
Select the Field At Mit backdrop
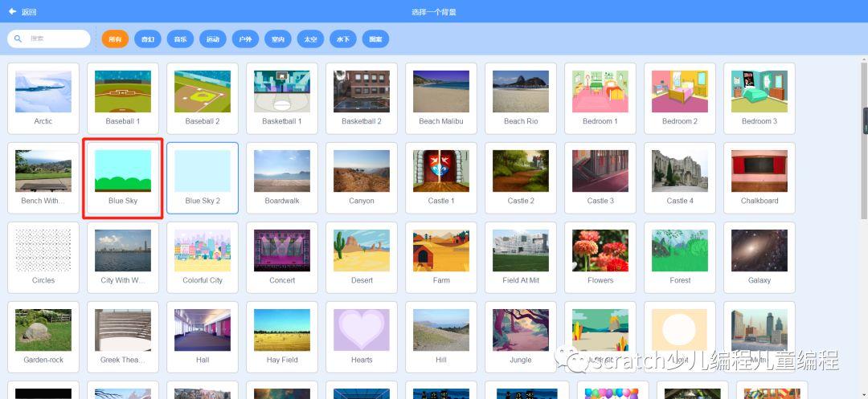pyautogui.click(x=521, y=258)
